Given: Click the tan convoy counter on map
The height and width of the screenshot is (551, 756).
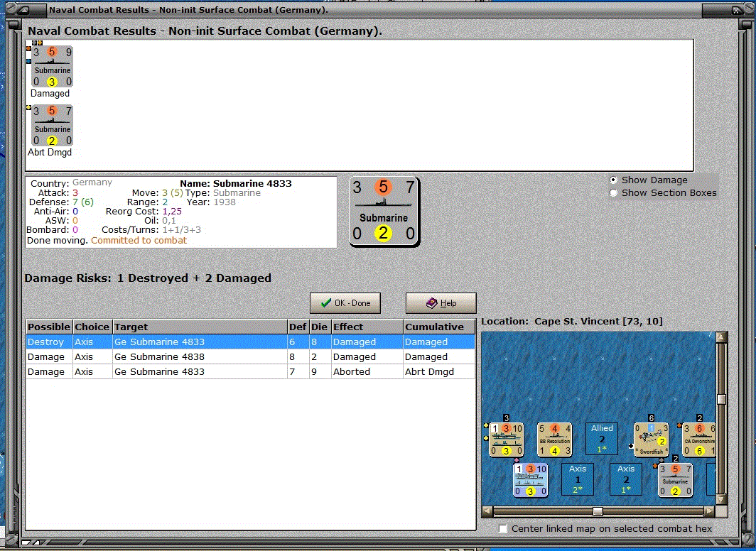Looking at the screenshot, I should click(506, 440).
